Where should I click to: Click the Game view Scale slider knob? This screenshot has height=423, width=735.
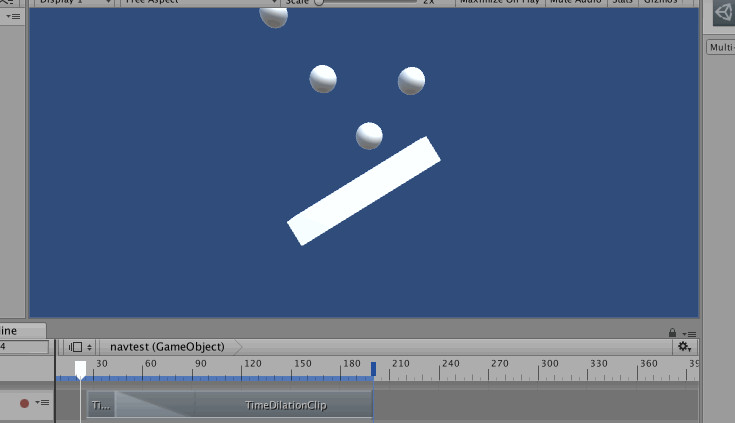point(319,2)
